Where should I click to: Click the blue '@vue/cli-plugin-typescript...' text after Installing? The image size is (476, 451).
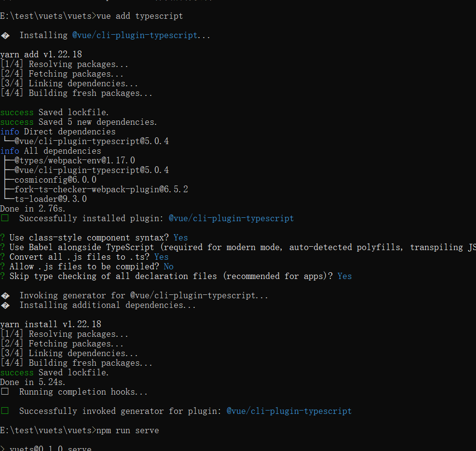pos(141,35)
